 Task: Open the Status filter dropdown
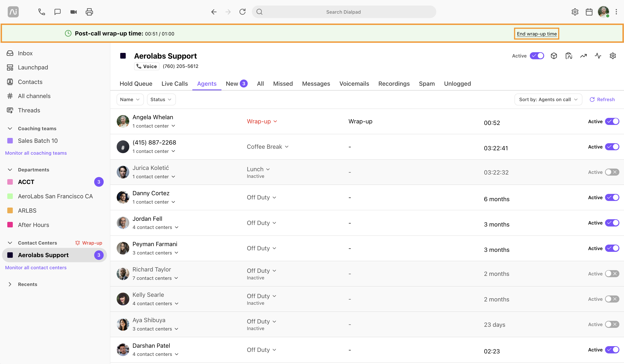(161, 99)
